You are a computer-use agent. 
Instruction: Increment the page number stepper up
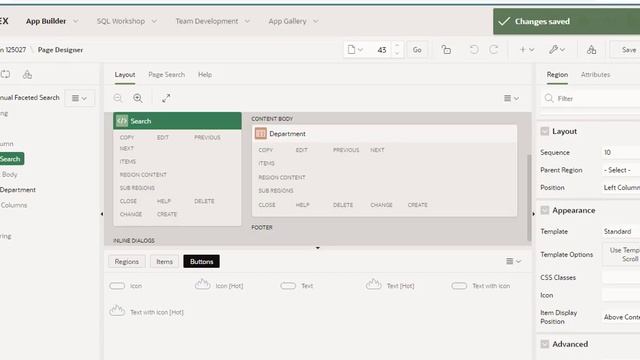coord(397,46)
